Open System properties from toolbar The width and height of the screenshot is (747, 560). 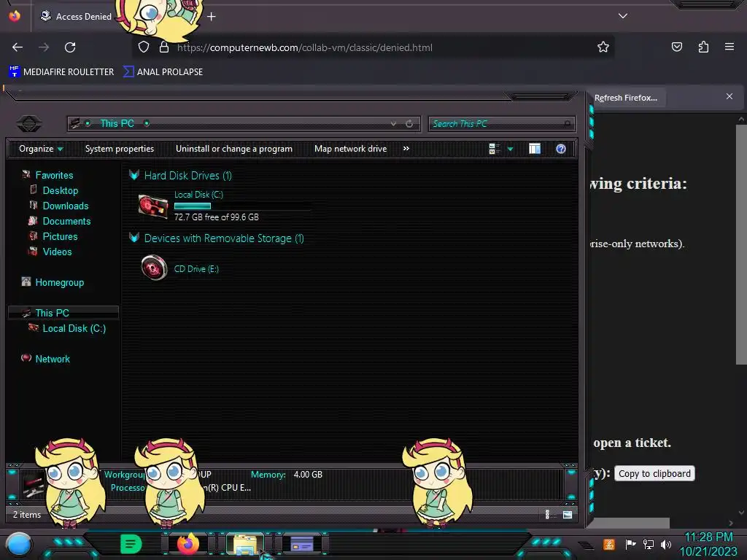coord(120,149)
